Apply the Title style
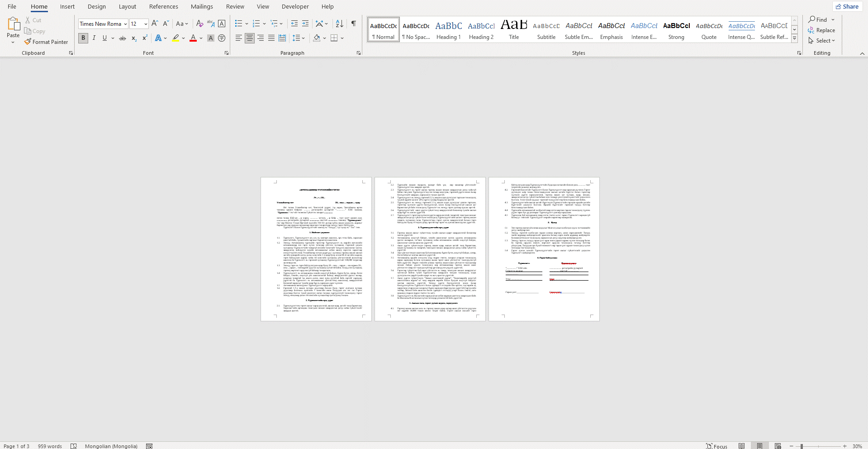This screenshot has width=868, height=449. point(514,30)
